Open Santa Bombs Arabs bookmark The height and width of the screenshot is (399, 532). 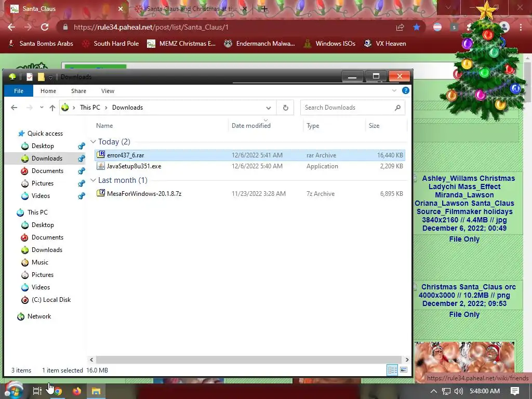tap(41, 44)
